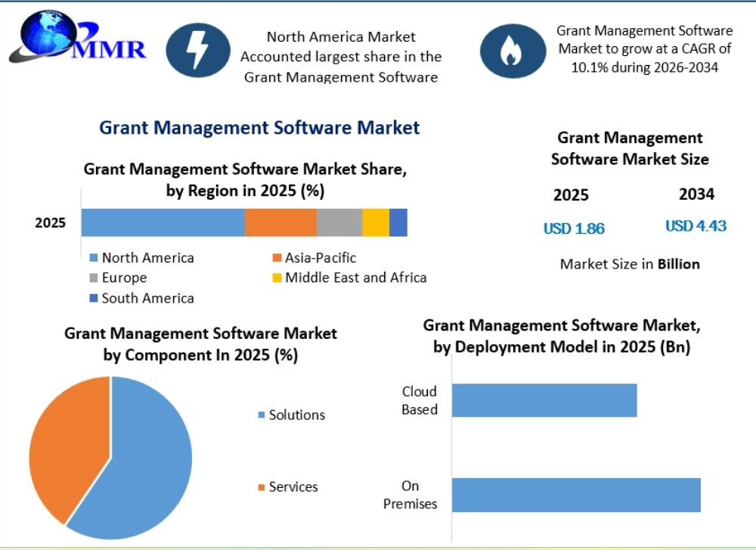Click the 'Services' legend label
The width and height of the screenshot is (756, 550).
click(293, 487)
